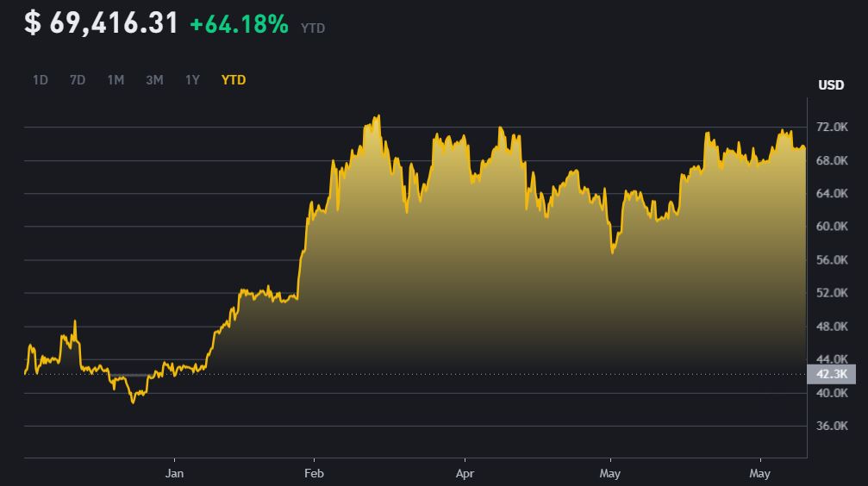This screenshot has width=868, height=486.
Task: Click the 40.0K axis label
Action: 832,392
